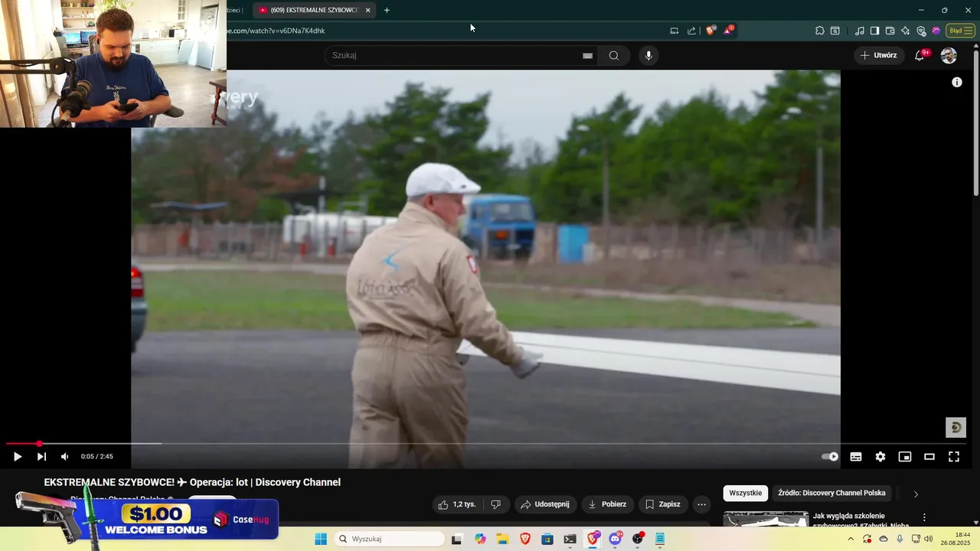This screenshot has width=980, height=551.
Task: Click the channel watermark in video corner
Action: coord(955,428)
